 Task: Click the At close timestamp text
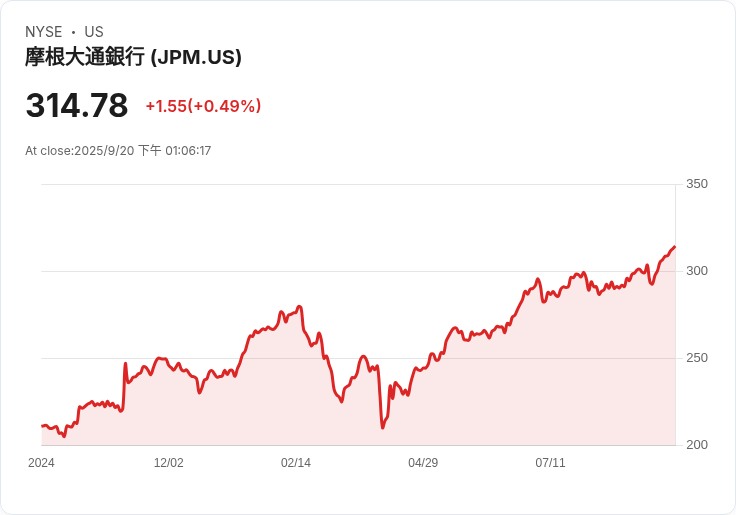pos(118,151)
